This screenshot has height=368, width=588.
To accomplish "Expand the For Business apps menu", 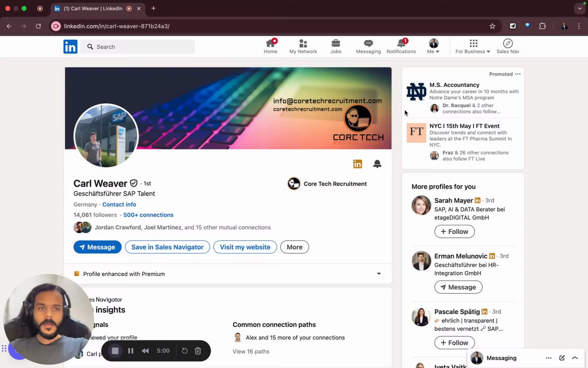I will tap(473, 46).
